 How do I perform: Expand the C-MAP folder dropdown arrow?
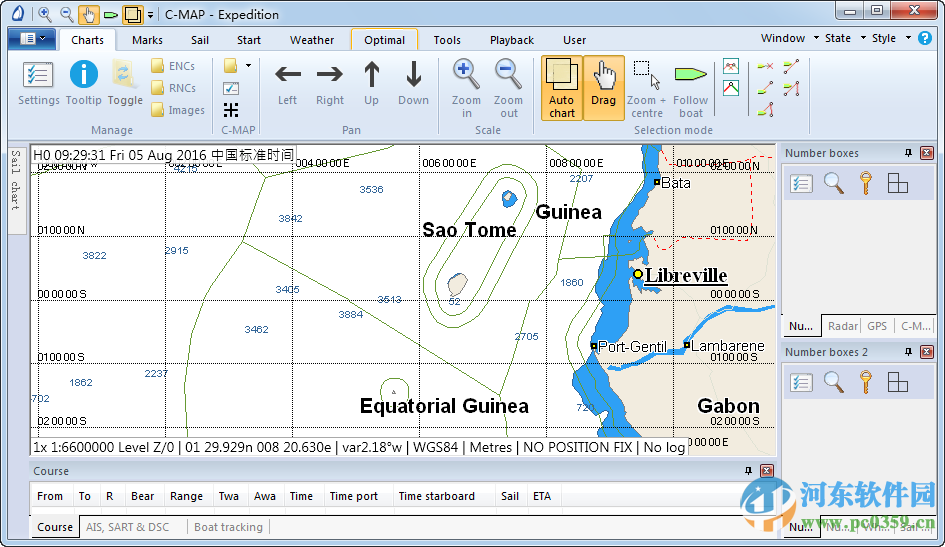tap(248, 65)
